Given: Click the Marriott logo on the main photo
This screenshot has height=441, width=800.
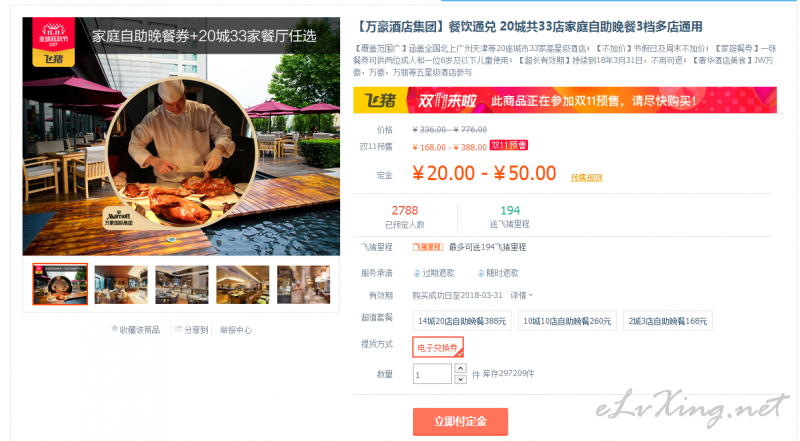Looking at the screenshot, I should [119, 218].
